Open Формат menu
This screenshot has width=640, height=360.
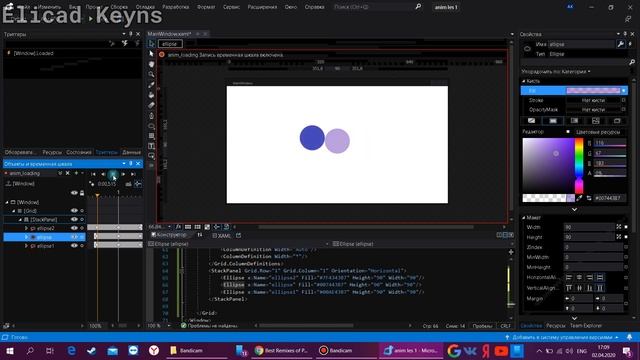(206, 7)
